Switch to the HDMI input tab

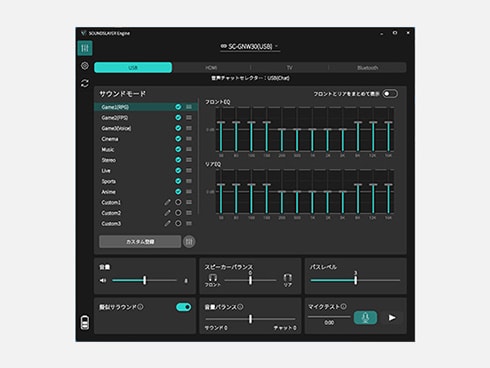(x=211, y=67)
